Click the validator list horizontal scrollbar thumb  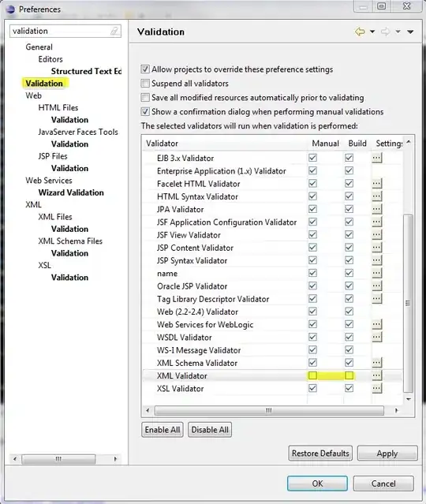tap(269, 410)
